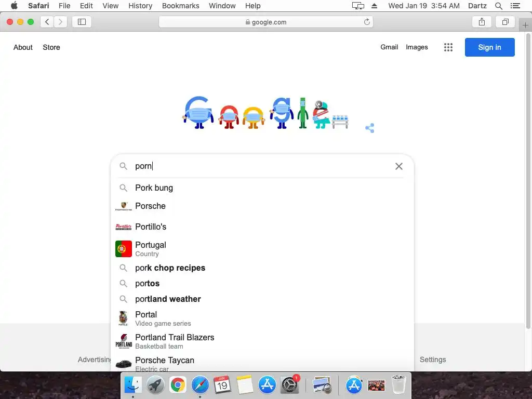Open the Bookmarks menu
Image resolution: width=532 pixels, height=399 pixels.
click(x=180, y=6)
